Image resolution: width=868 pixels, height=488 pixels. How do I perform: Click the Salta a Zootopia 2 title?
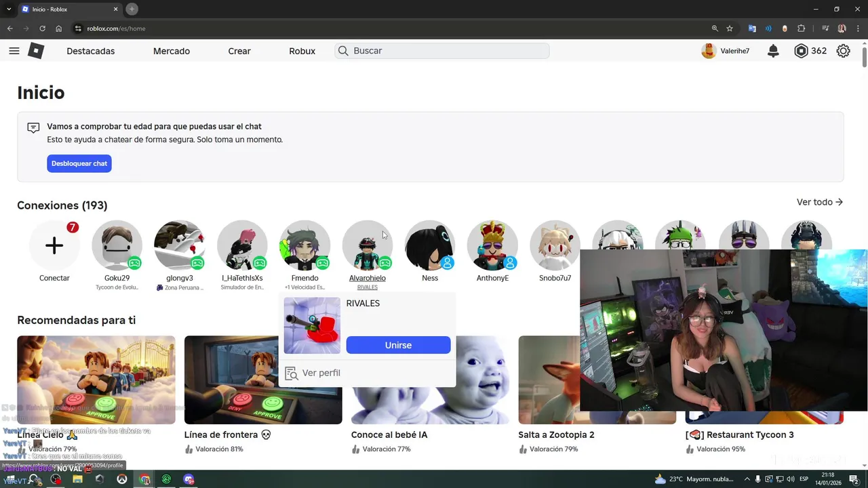pos(556,434)
